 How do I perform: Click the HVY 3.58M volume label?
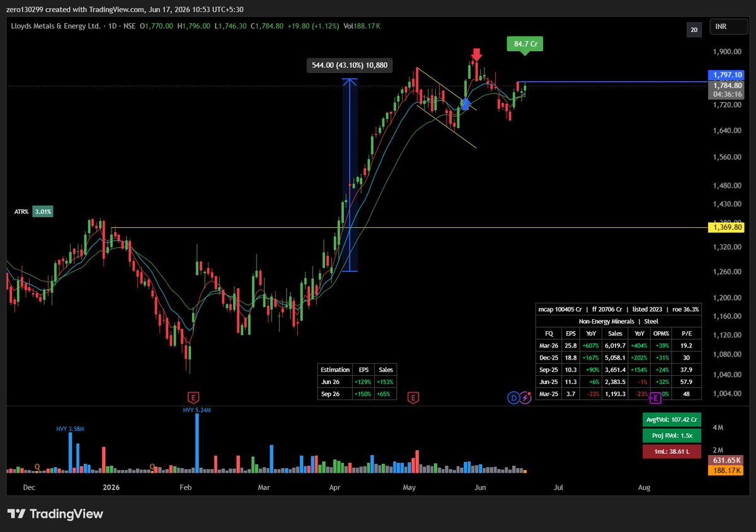tap(69, 429)
